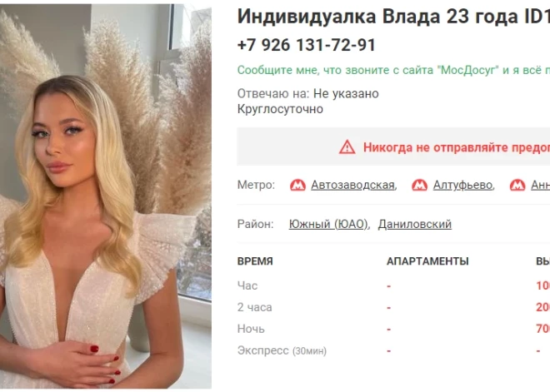Screen dimensions: 550x392
Task: Click the third metro icon at right edge
Action: click(x=517, y=185)
